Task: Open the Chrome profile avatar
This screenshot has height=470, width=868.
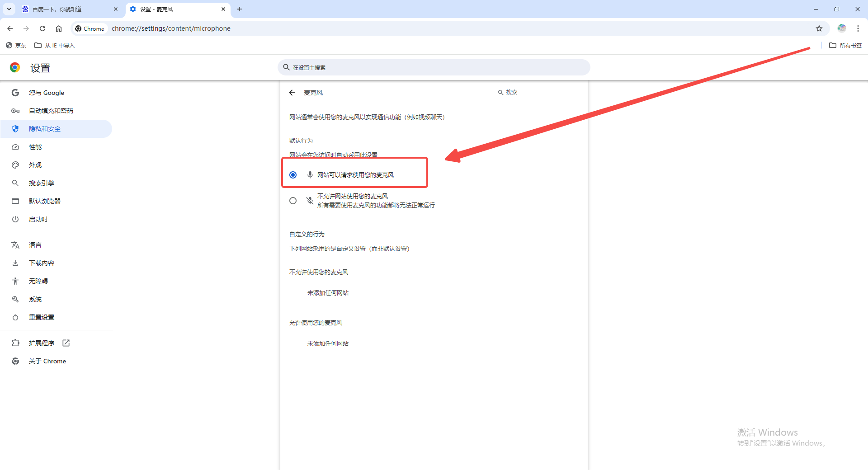Action: [842, 28]
